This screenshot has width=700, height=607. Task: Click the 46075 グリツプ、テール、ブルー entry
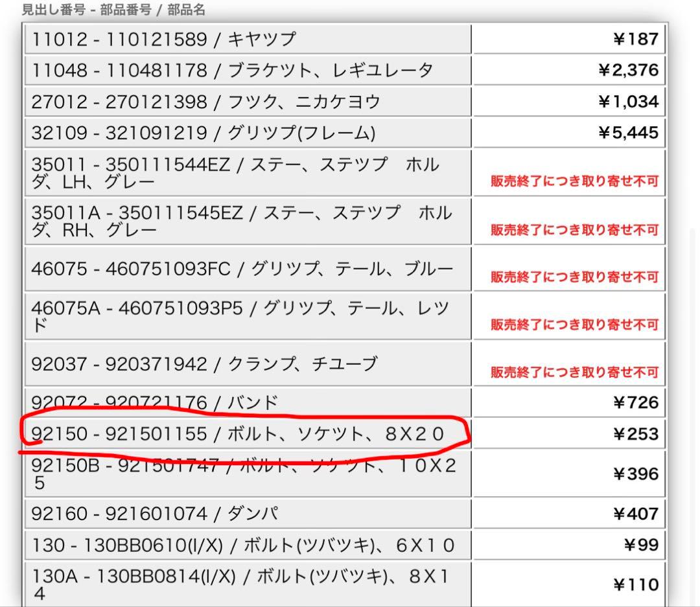click(248, 269)
